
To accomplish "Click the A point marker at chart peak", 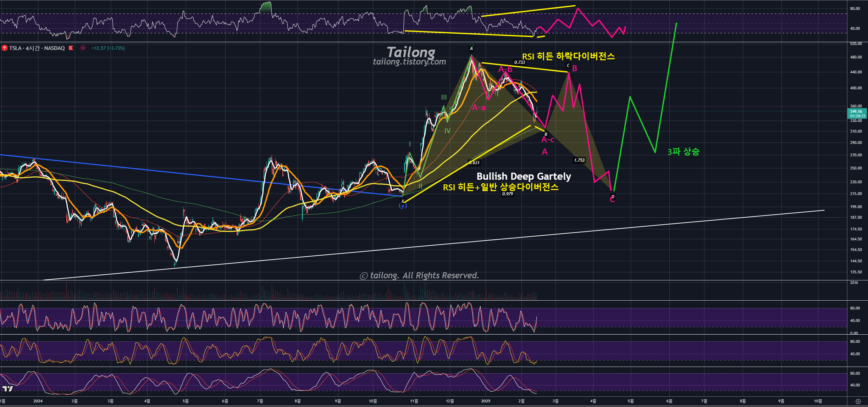I will point(471,49).
